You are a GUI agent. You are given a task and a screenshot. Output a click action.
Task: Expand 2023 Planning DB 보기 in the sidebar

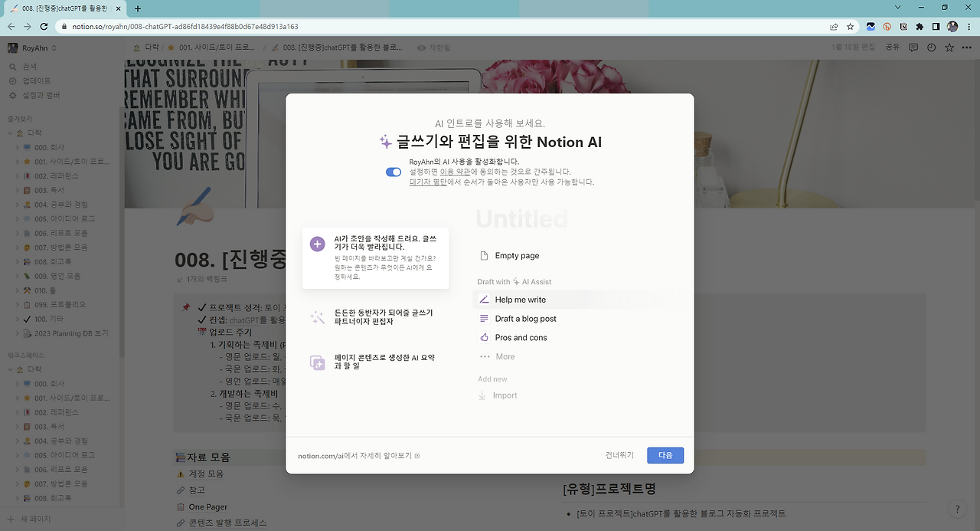[18, 333]
